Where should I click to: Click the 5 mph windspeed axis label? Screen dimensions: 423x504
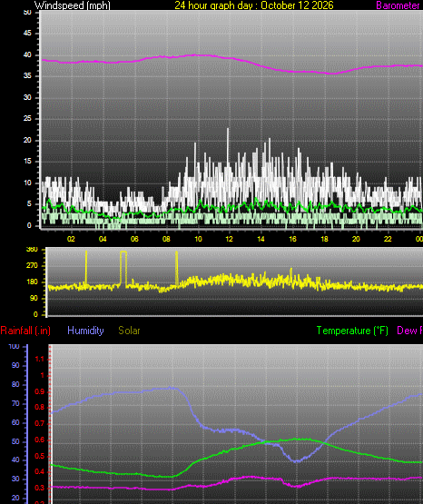29,203
